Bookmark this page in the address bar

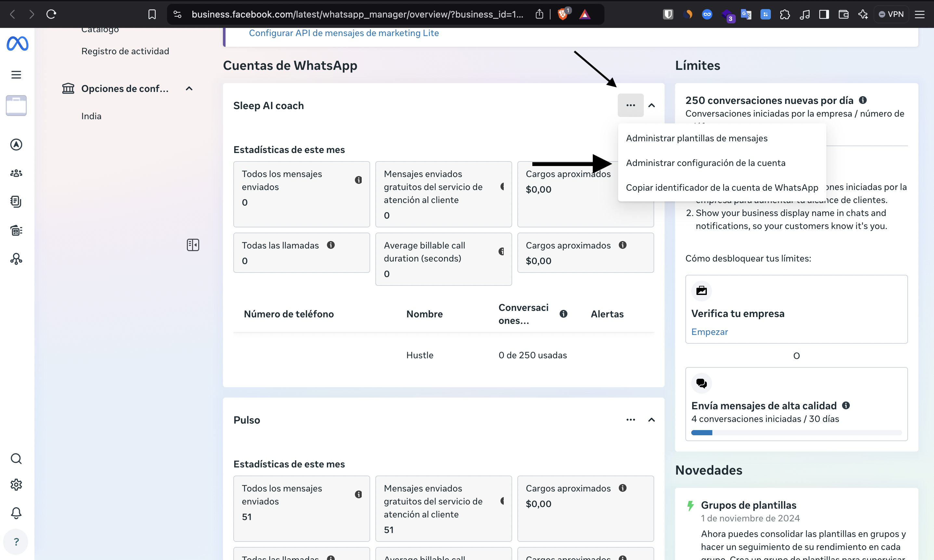(152, 14)
